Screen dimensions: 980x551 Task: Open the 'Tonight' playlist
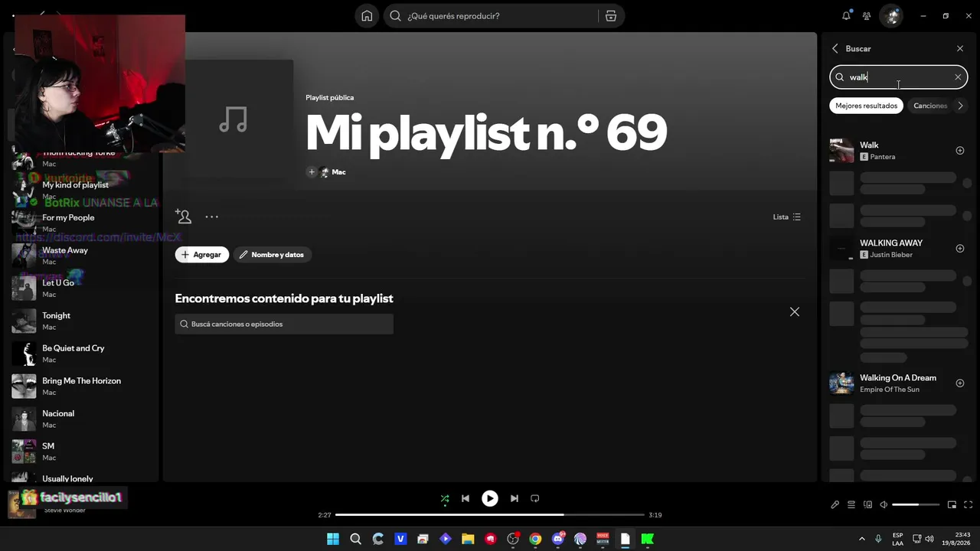click(x=84, y=321)
